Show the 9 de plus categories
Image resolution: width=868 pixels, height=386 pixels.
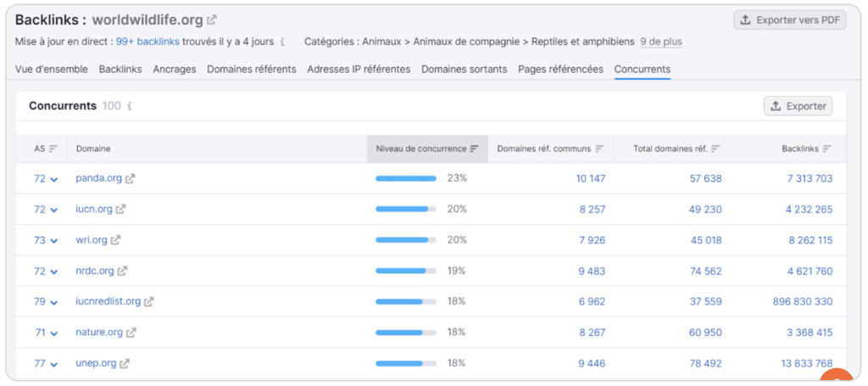661,42
